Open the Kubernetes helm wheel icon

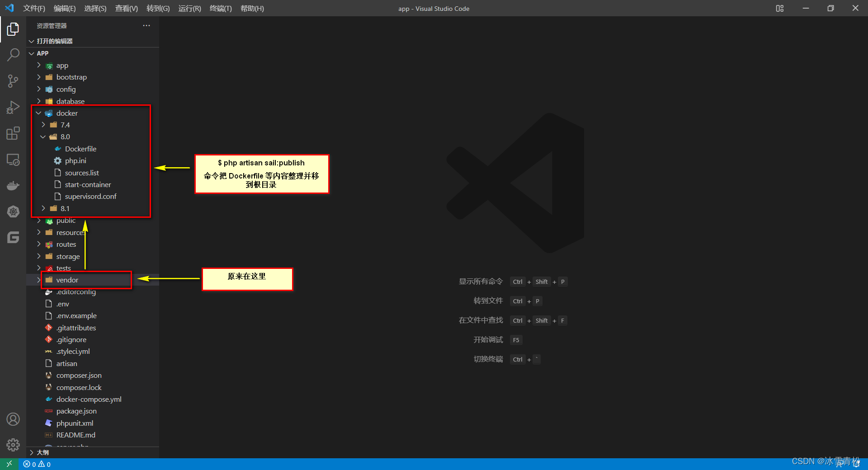point(13,211)
